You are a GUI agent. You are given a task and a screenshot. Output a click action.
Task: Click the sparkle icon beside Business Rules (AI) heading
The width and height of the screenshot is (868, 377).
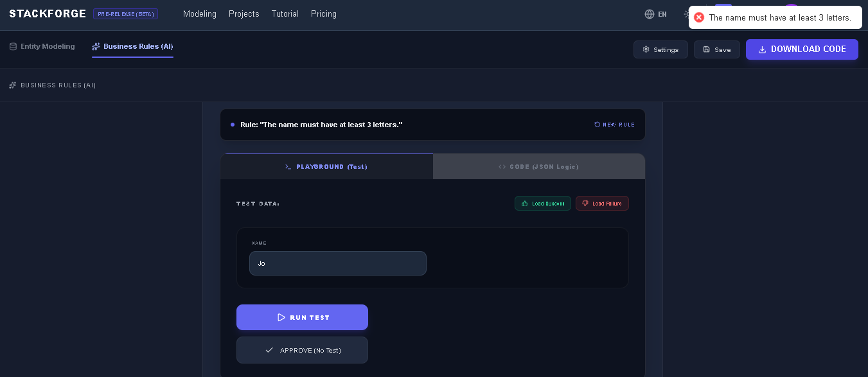pos(13,85)
